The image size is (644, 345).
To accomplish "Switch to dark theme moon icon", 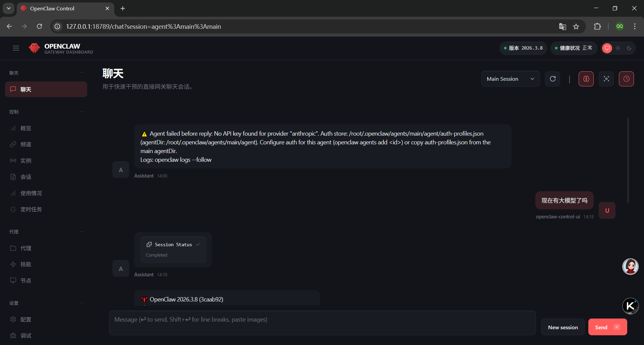I will click(x=629, y=48).
